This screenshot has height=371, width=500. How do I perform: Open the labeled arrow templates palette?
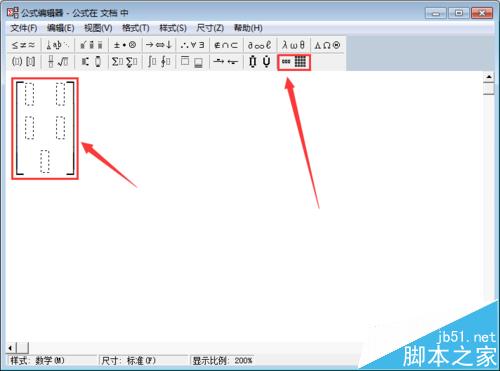[x=226, y=62]
